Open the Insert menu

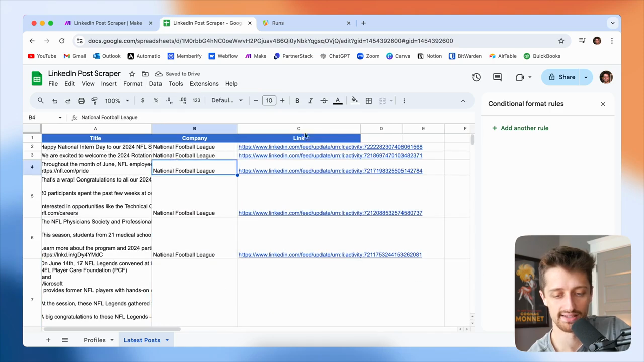coord(109,84)
